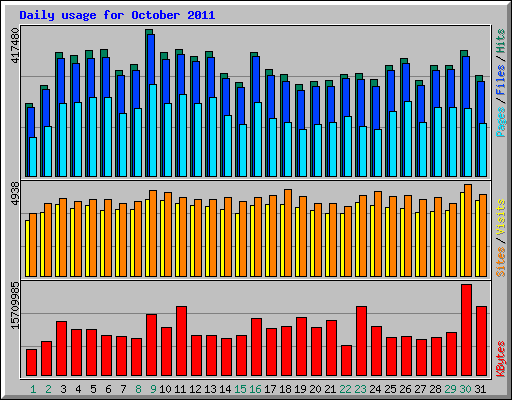
Task: Select the orange Sites bar for day 18
Action: pos(288,233)
